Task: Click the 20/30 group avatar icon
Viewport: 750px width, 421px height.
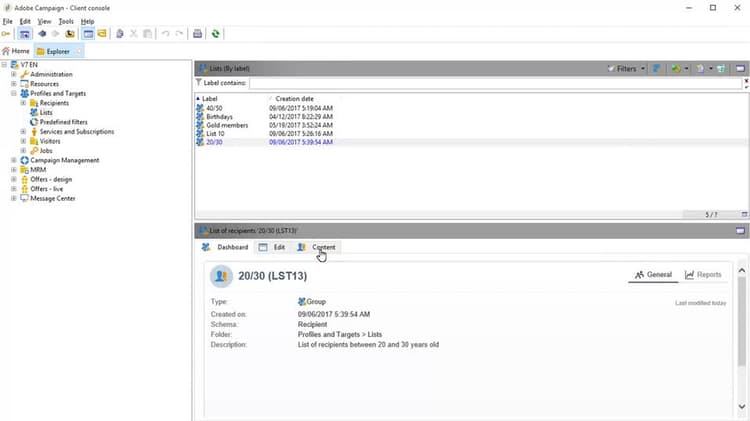Action: tap(221, 276)
